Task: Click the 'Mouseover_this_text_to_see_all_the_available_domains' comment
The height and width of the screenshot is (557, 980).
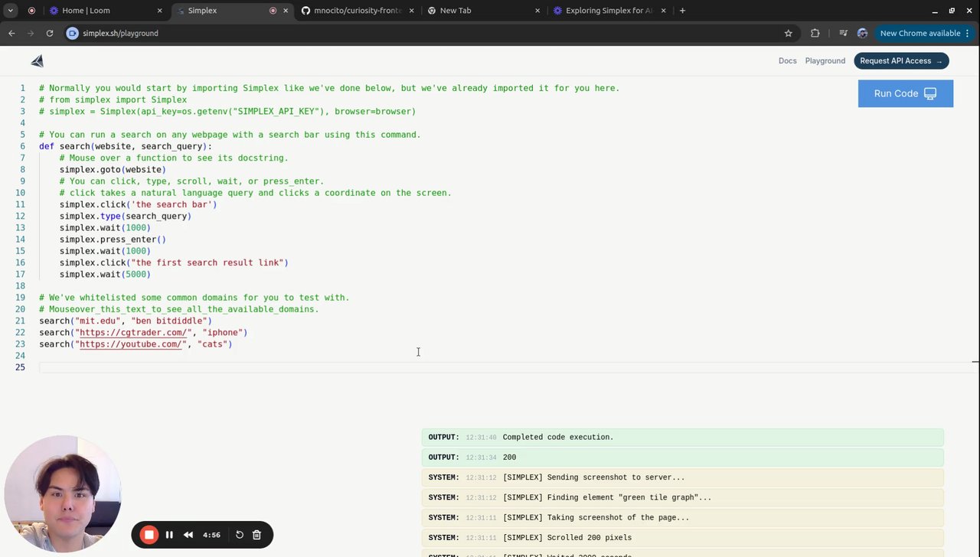Action: (179, 310)
